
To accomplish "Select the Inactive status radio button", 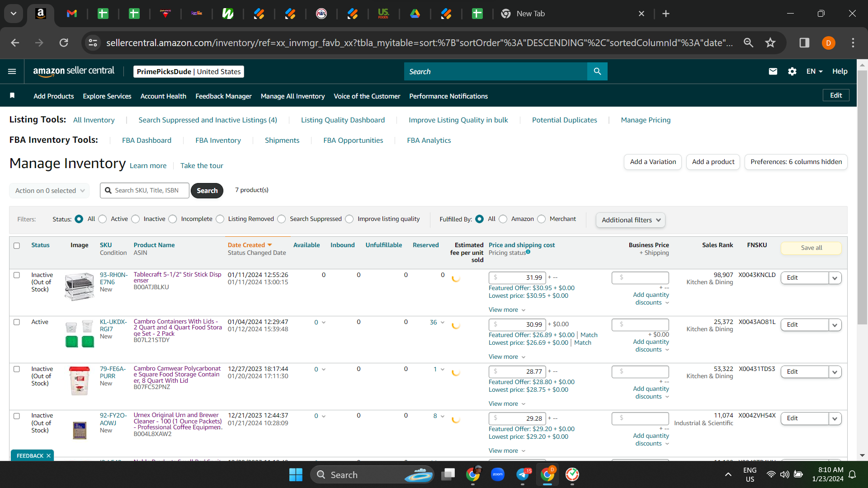I will pos(136,219).
